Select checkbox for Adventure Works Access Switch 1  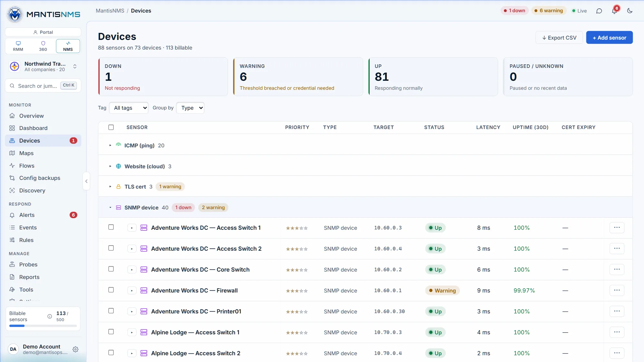click(111, 227)
